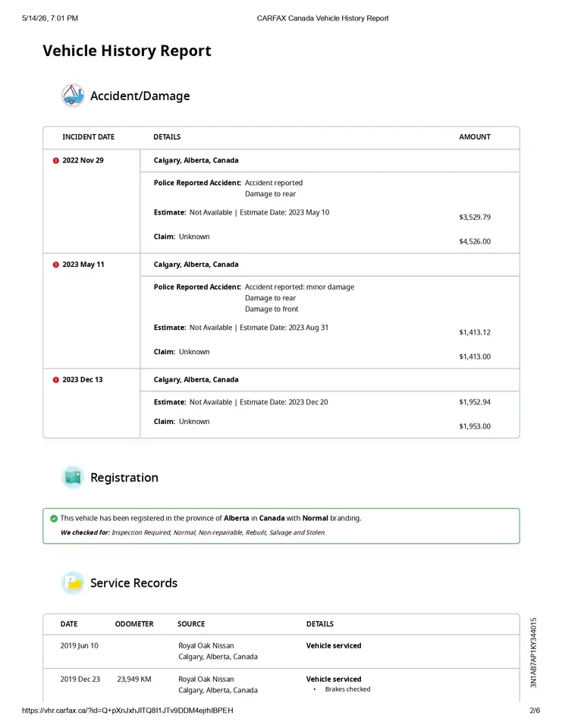The height and width of the screenshot is (728, 562).
Task: Select the $1,953.00 claim amount
Action: point(475,426)
